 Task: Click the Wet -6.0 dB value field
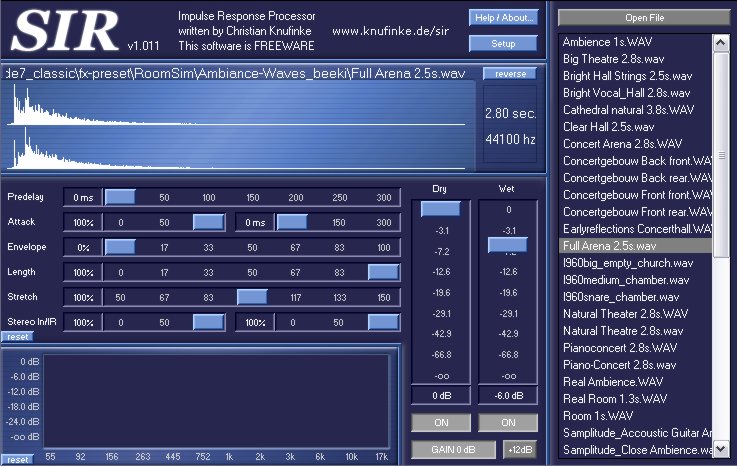pyautogui.click(x=508, y=395)
